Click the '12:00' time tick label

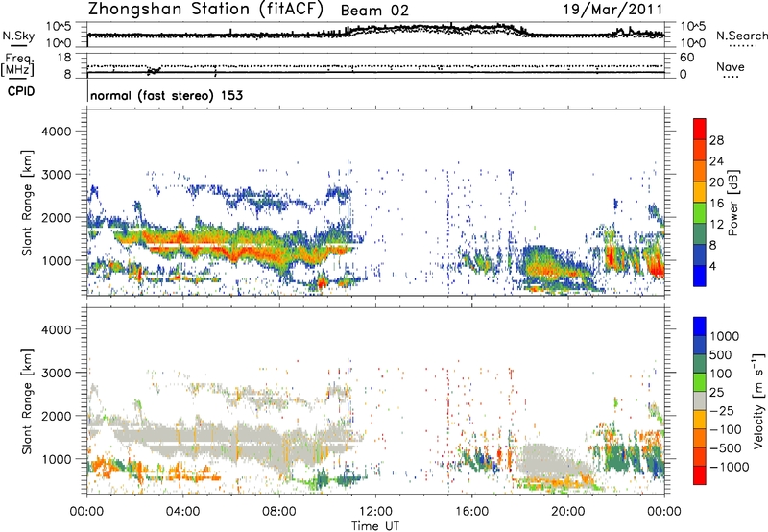pyautogui.click(x=375, y=512)
